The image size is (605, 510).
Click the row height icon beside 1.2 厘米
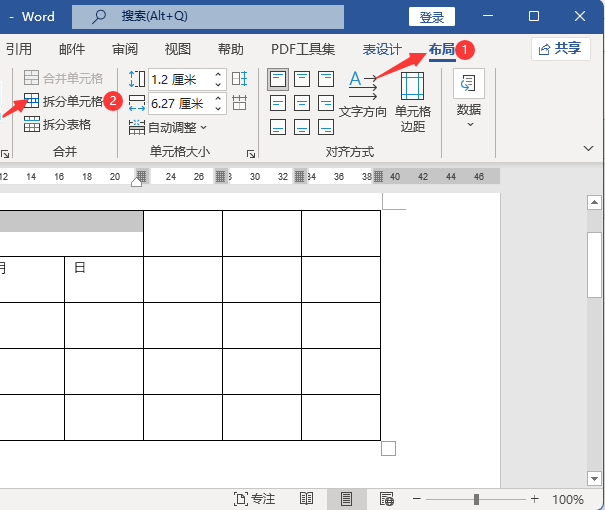tap(137, 79)
